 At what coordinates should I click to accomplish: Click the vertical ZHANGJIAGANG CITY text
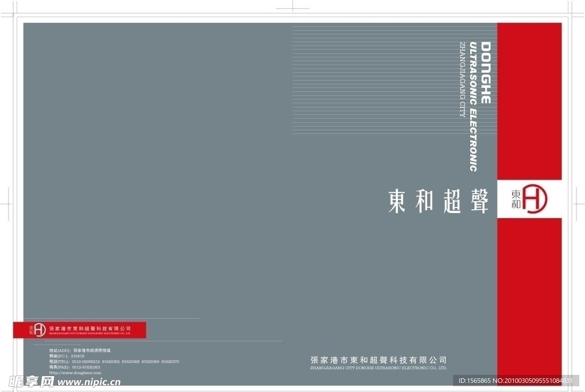tap(463, 79)
